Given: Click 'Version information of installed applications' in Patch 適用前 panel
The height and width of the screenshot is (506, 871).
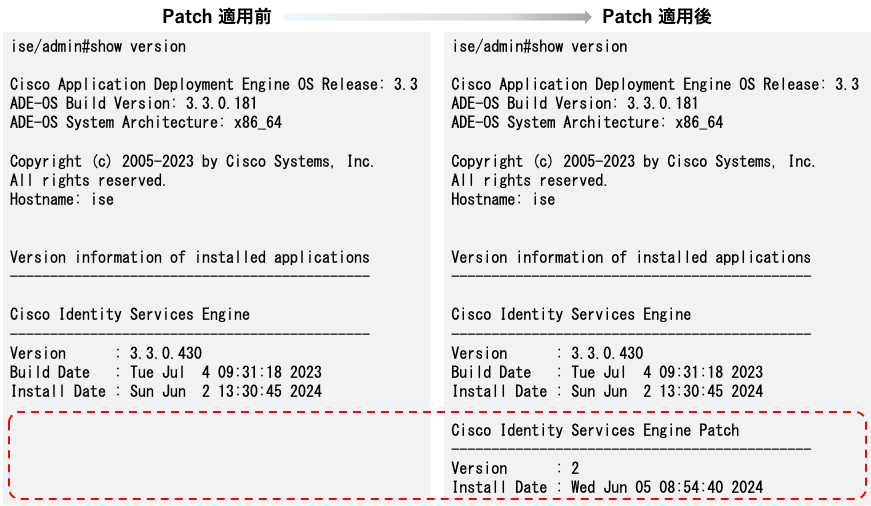Looking at the screenshot, I should [189, 258].
